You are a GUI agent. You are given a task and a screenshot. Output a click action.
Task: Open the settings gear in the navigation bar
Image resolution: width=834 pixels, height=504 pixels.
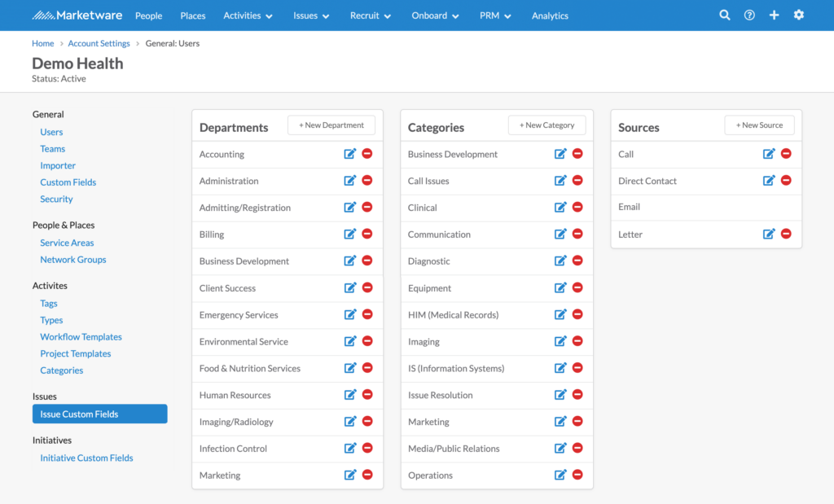(x=798, y=15)
